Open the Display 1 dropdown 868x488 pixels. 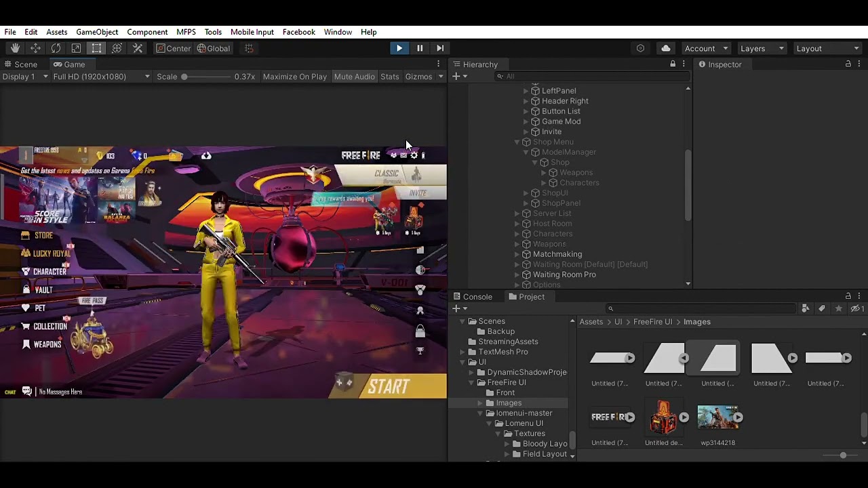tap(25, 77)
